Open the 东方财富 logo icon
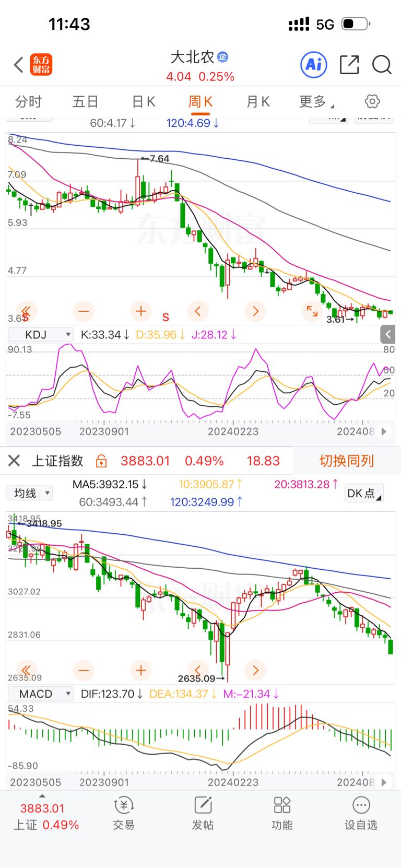 [41, 65]
